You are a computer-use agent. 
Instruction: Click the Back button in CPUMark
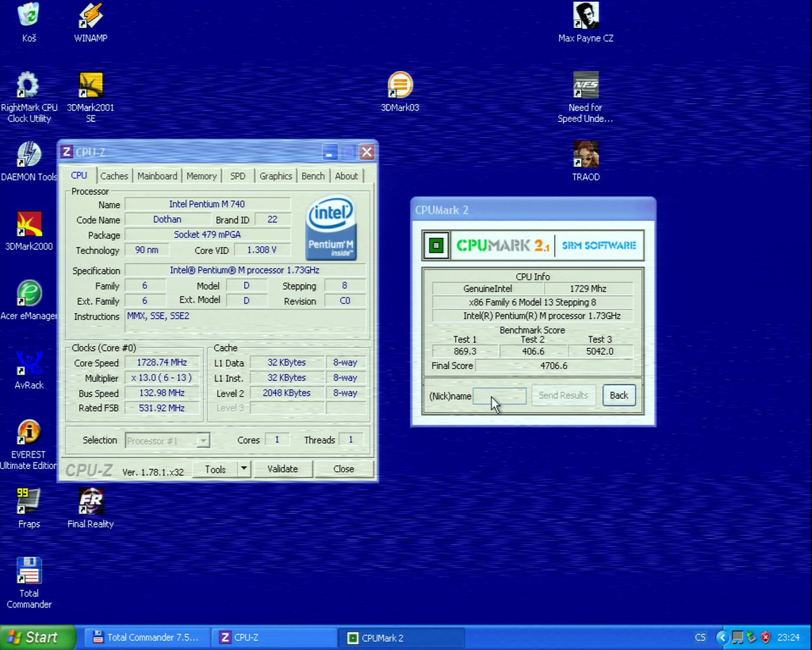coord(619,395)
